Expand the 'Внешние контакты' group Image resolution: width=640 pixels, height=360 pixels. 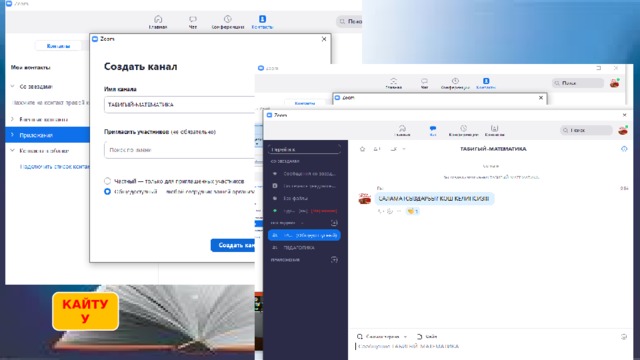(x=12, y=119)
